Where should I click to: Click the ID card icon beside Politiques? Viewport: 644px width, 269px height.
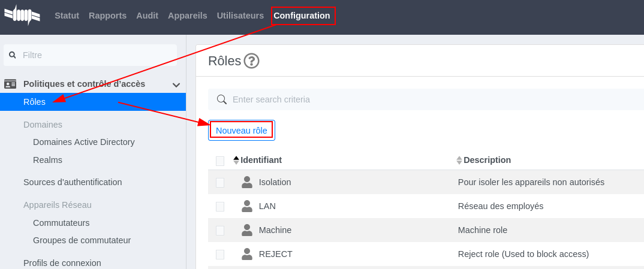click(x=10, y=84)
